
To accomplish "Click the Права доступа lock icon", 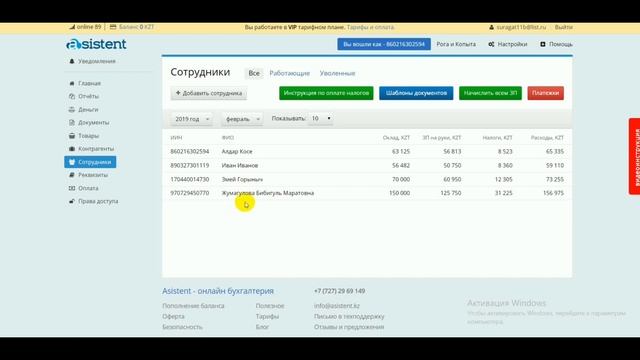I will coord(72,201).
